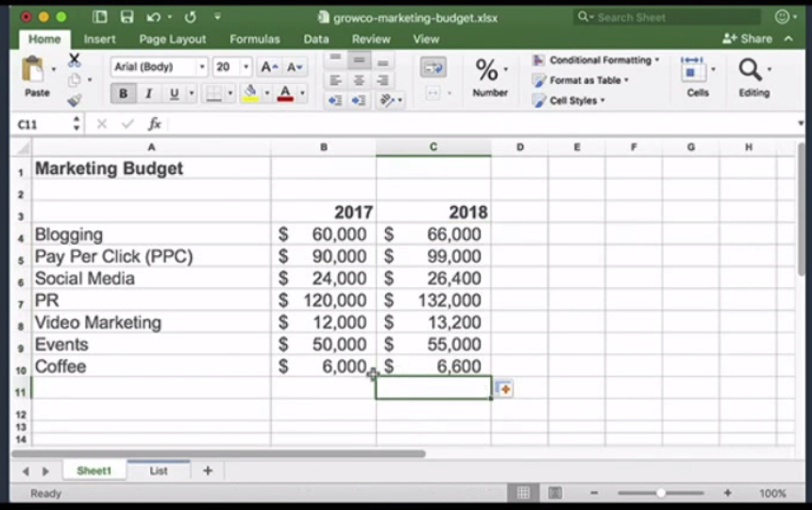Open the Review tab

pos(371,39)
